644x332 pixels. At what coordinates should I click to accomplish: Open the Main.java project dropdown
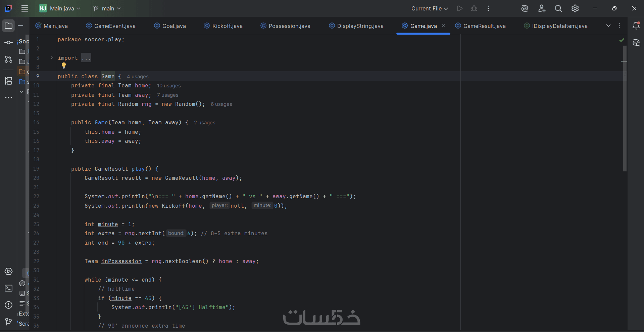60,8
